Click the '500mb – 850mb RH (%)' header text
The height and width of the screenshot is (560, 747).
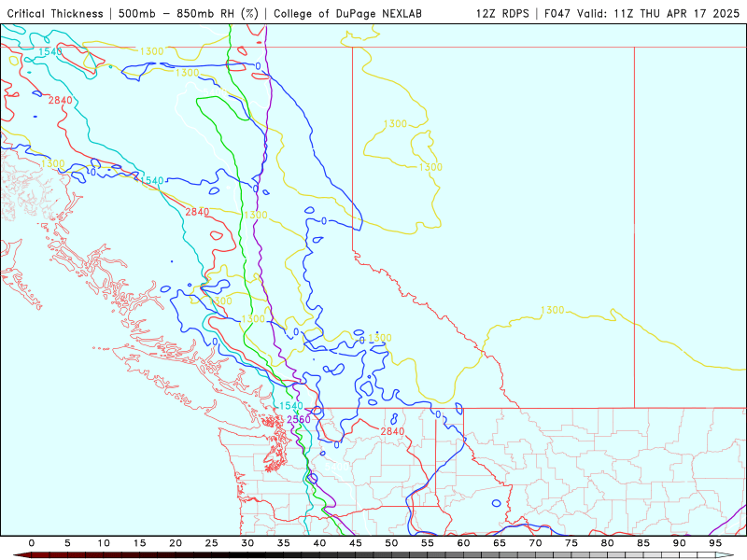click(x=189, y=13)
